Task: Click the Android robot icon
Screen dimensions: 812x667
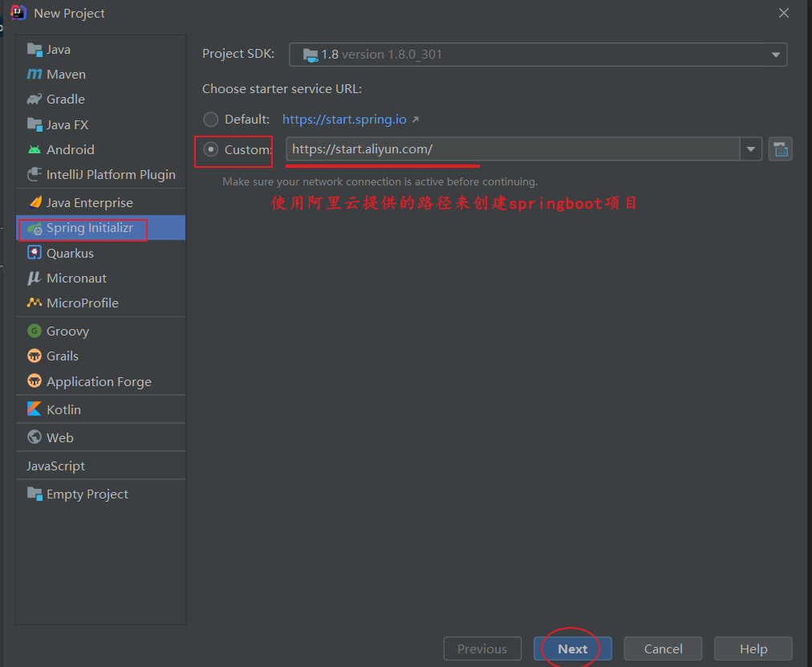Action: point(35,149)
